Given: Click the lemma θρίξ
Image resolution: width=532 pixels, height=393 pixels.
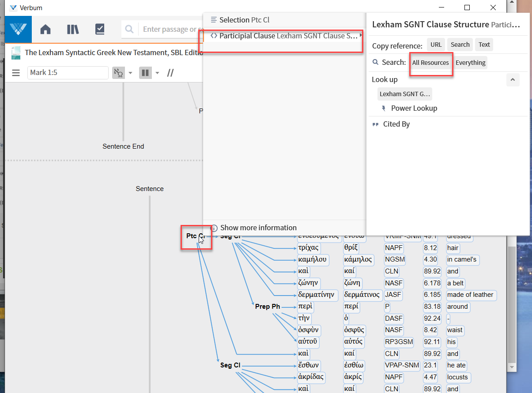Looking at the screenshot, I should pyautogui.click(x=352, y=248).
